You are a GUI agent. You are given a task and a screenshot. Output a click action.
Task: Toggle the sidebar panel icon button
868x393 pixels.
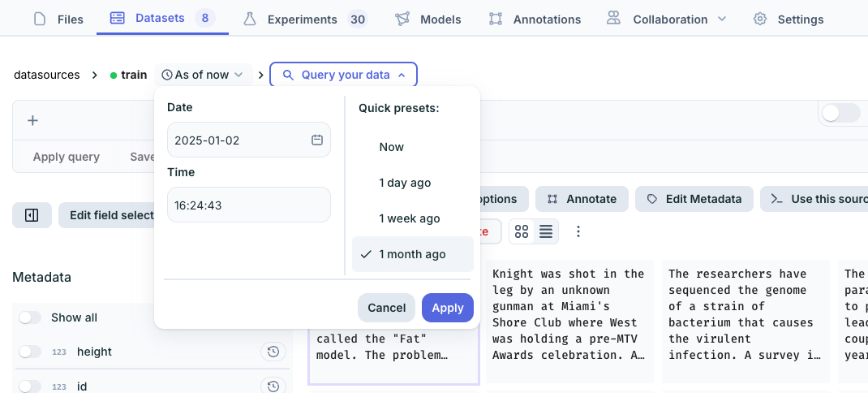pos(32,215)
